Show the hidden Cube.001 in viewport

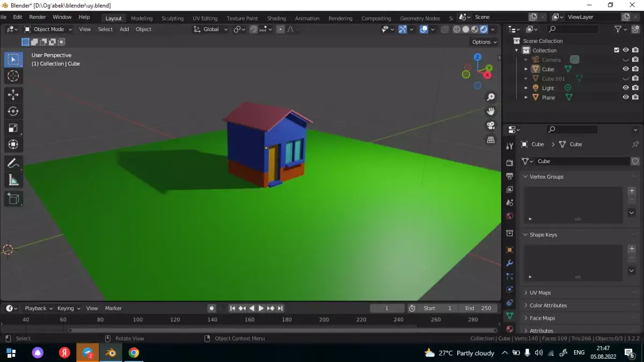coord(626,79)
